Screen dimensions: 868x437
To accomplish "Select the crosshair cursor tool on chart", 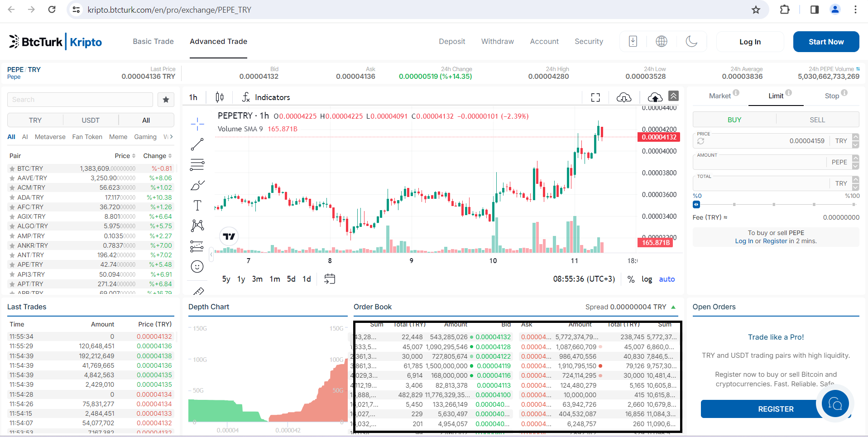I will pos(197,124).
